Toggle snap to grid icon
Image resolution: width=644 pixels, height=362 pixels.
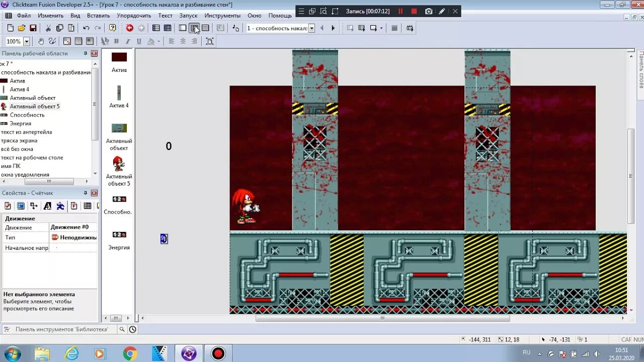[x=90, y=41]
